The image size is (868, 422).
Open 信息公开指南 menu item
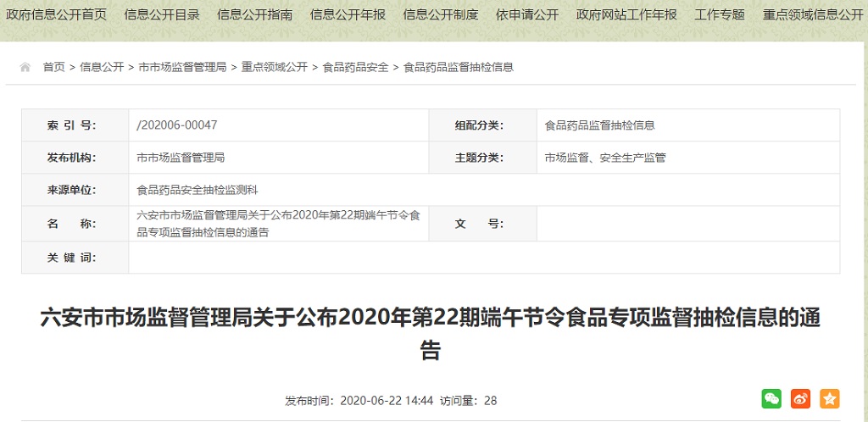point(255,15)
